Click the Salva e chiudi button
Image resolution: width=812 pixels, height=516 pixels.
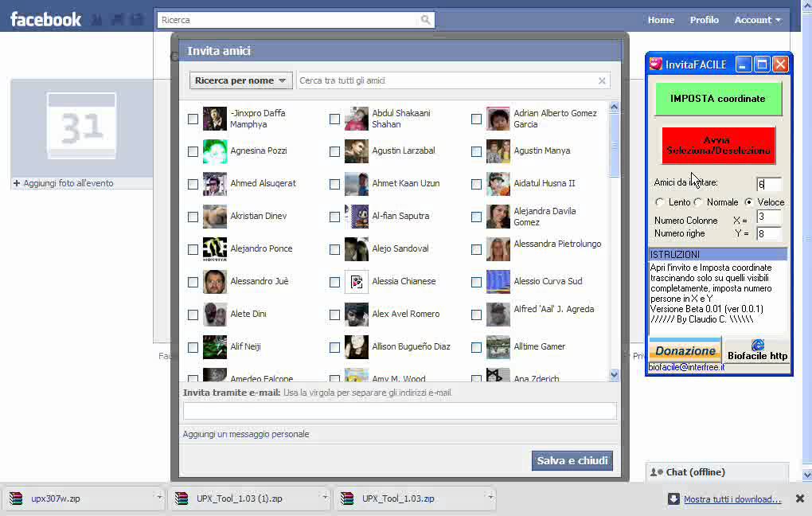point(572,460)
